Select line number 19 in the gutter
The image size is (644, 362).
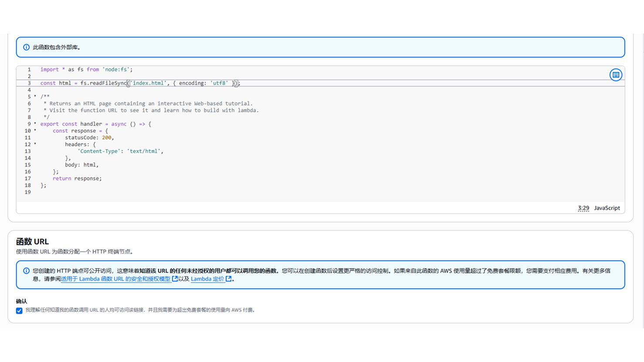[28, 192]
